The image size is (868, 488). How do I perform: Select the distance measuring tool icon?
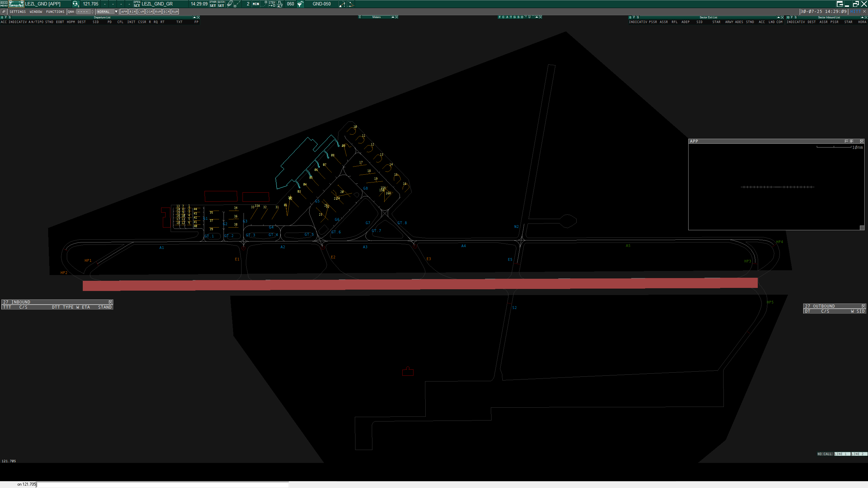coord(342,4)
